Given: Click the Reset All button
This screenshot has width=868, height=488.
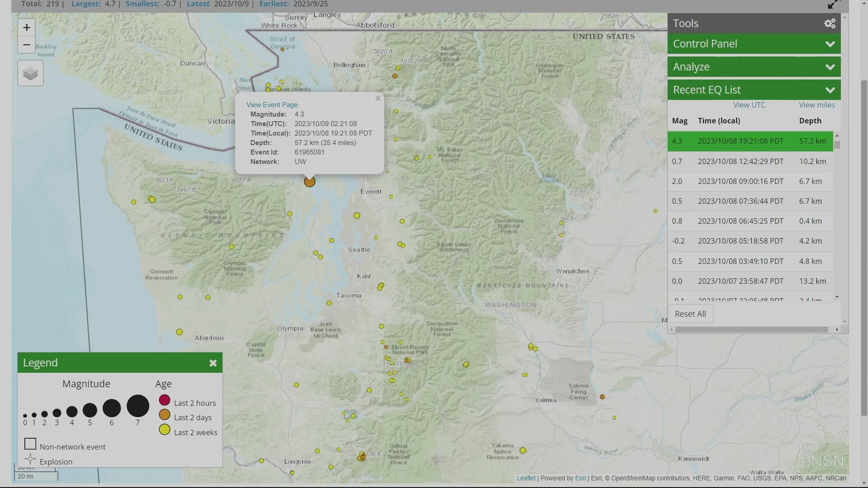Looking at the screenshot, I should point(690,314).
